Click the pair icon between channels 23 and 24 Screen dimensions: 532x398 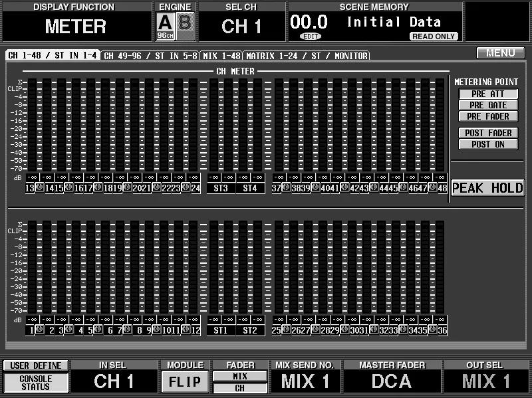pos(186,187)
